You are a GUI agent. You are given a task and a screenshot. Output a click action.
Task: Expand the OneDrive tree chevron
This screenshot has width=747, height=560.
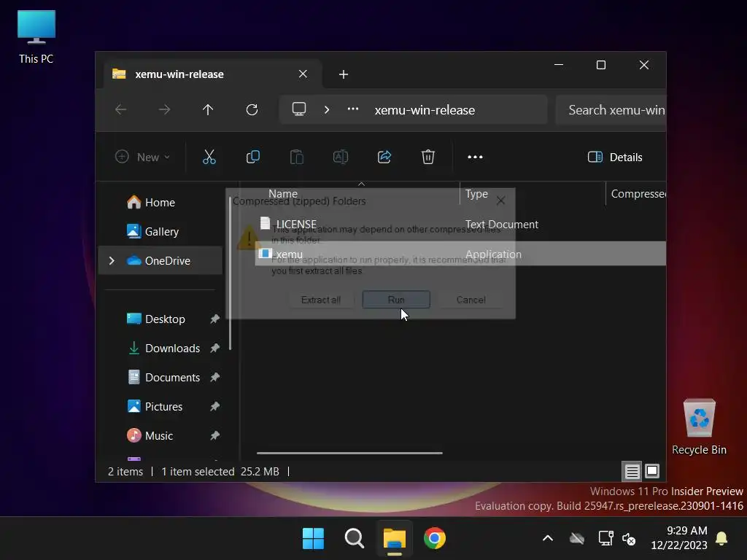112,260
